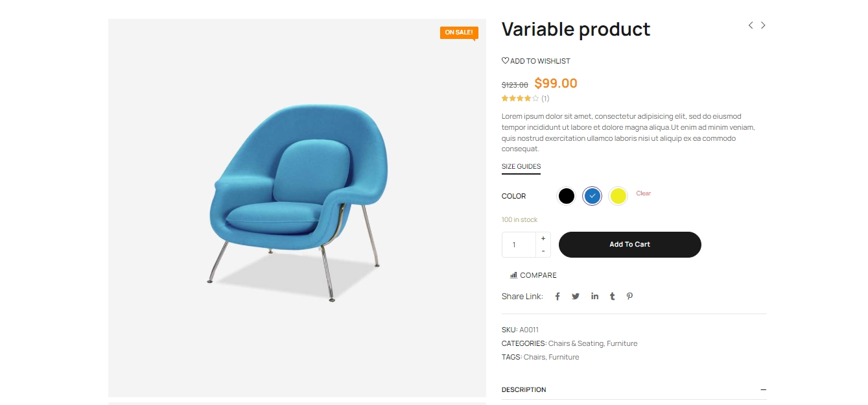
Task: Select the yellow color option
Action: pos(618,195)
